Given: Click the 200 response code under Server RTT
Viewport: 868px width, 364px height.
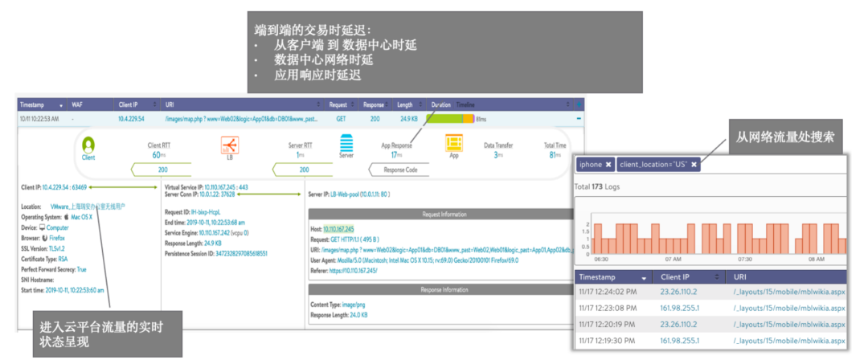Looking at the screenshot, I should point(303,170).
